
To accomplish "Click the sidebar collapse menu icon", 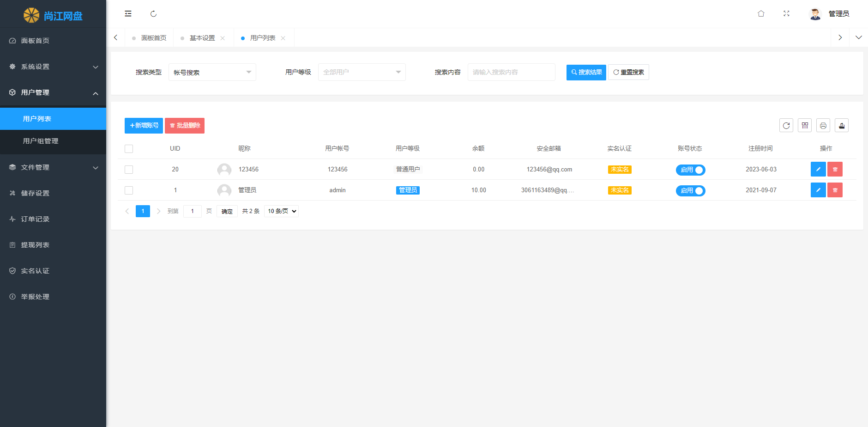I will coord(128,14).
